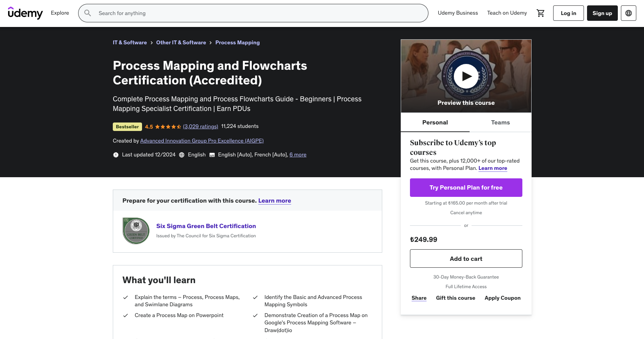Focus the Search for anything field
Screen dimensions: 644x339
(258, 13)
